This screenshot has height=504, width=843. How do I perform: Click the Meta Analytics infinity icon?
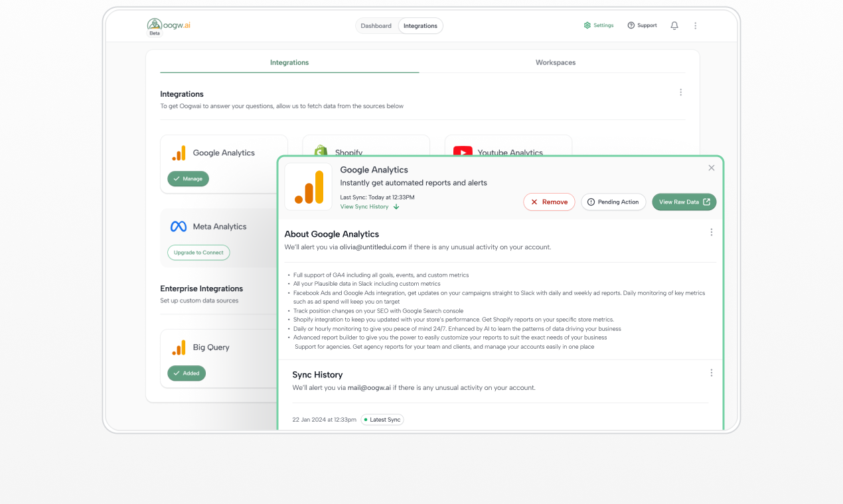click(x=178, y=226)
